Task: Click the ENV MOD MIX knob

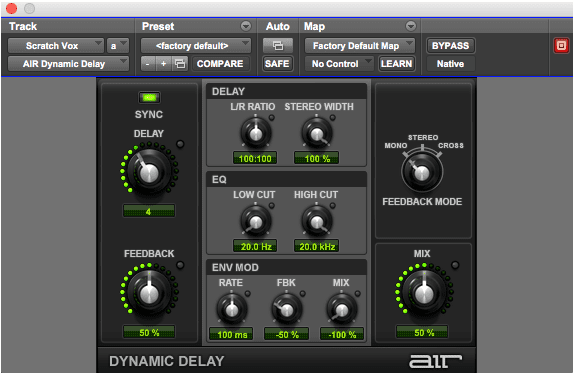Action: (x=342, y=309)
